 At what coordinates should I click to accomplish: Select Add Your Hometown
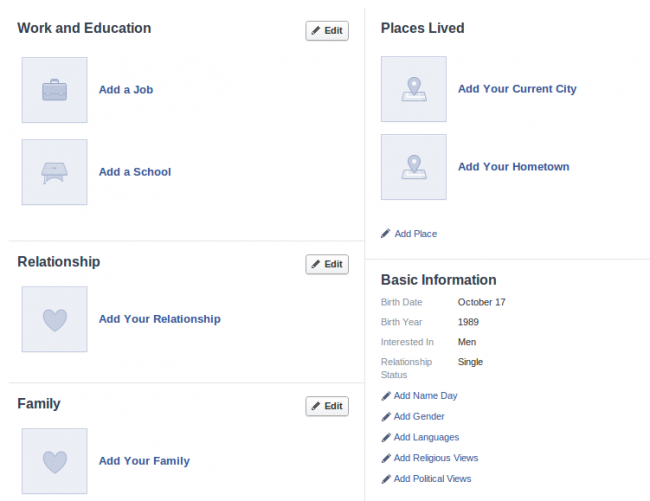[x=514, y=167]
